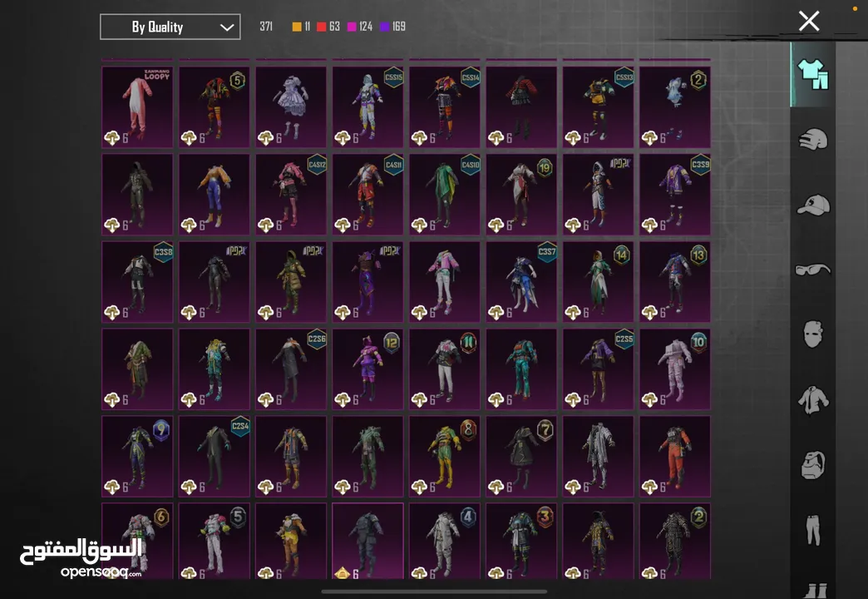Open the glasses category icon
The width and height of the screenshot is (868, 599).
813,270
